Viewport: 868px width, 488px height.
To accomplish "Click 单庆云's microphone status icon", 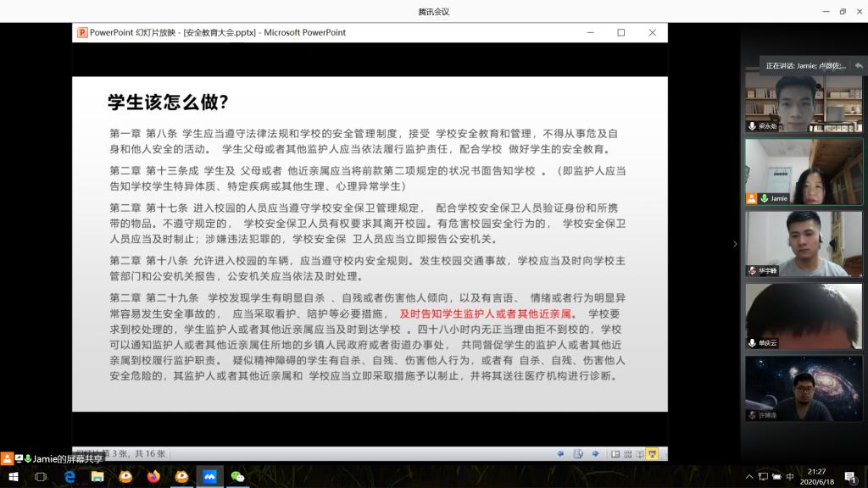I will tap(752, 343).
